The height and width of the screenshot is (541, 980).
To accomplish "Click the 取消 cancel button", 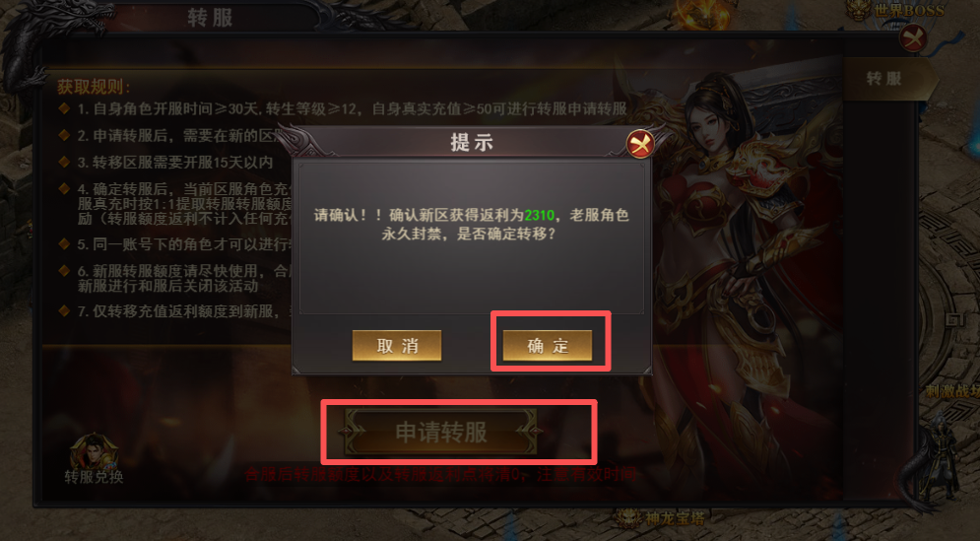I will pyautogui.click(x=397, y=345).
